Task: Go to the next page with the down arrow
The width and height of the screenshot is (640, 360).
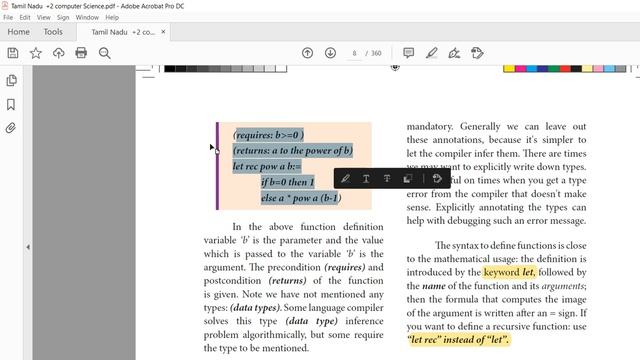Action: click(330, 53)
